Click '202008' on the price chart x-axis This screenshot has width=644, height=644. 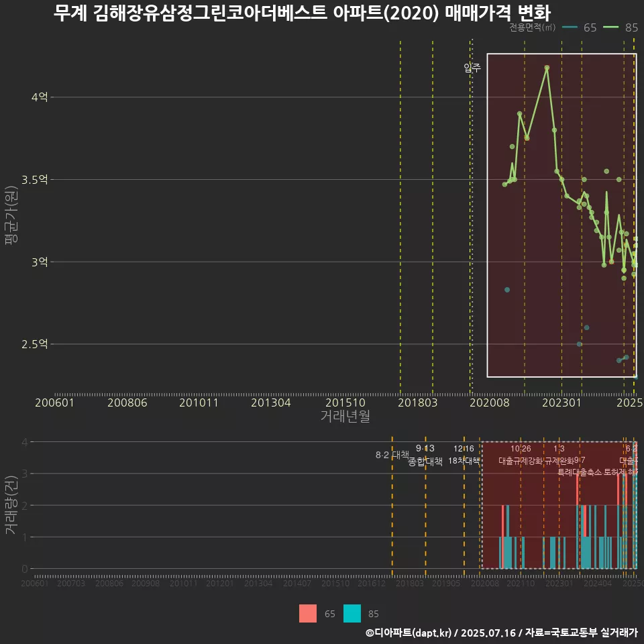[490, 402]
